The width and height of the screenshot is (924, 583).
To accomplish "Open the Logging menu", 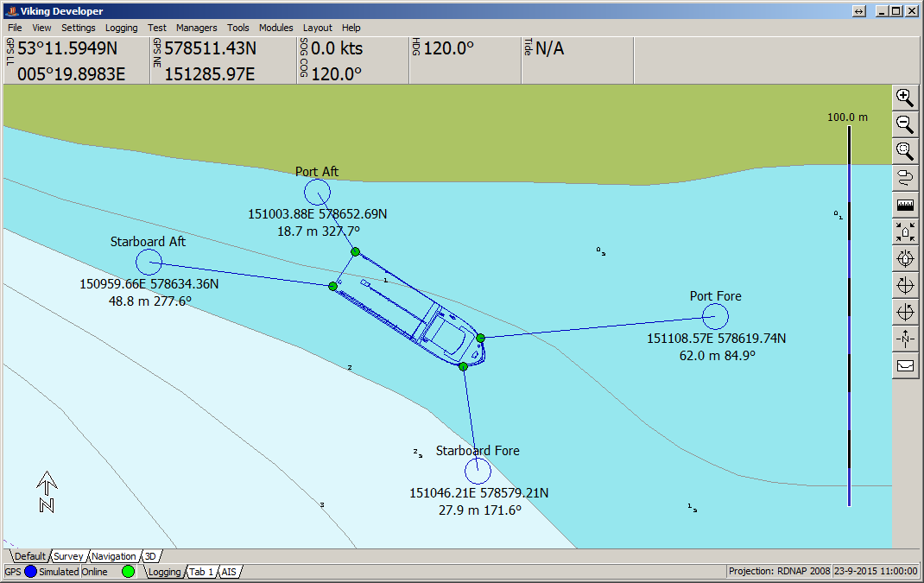I will click(122, 28).
